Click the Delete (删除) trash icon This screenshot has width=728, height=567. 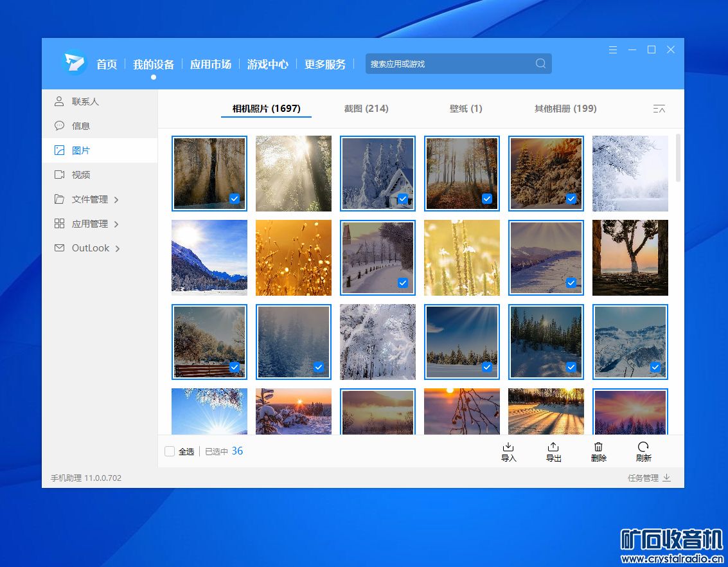click(598, 447)
